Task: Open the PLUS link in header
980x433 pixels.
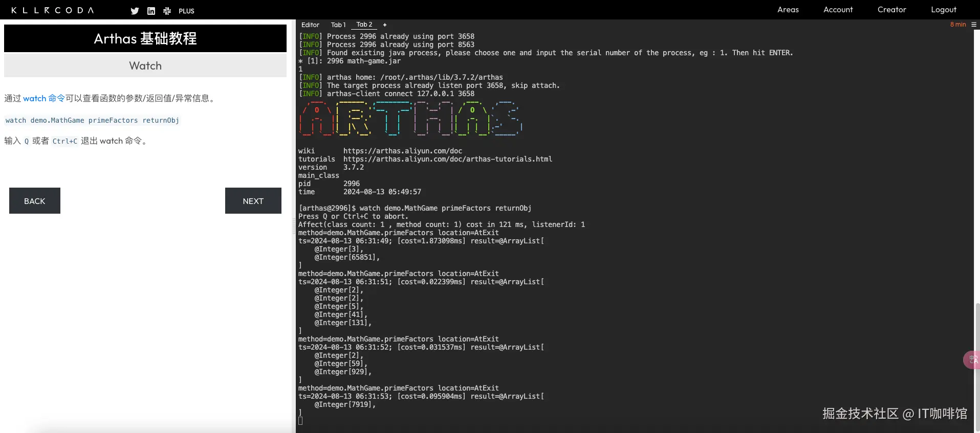Action: [186, 11]
